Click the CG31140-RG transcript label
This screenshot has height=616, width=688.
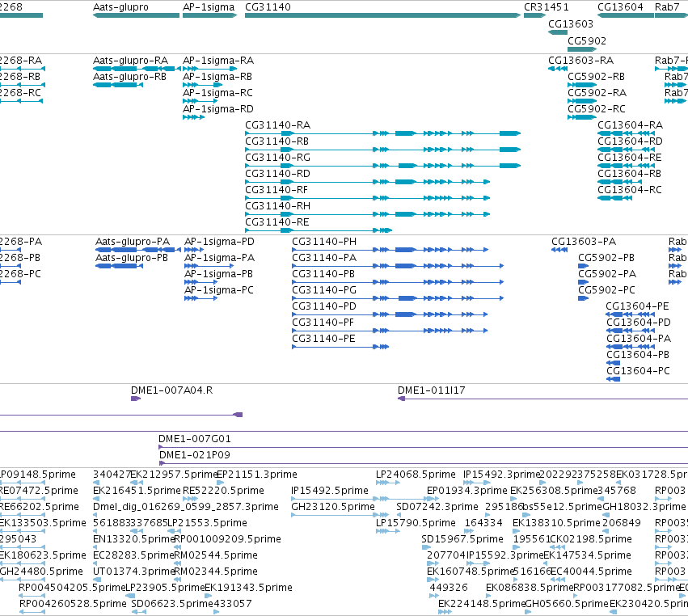[x=277, y=158]
